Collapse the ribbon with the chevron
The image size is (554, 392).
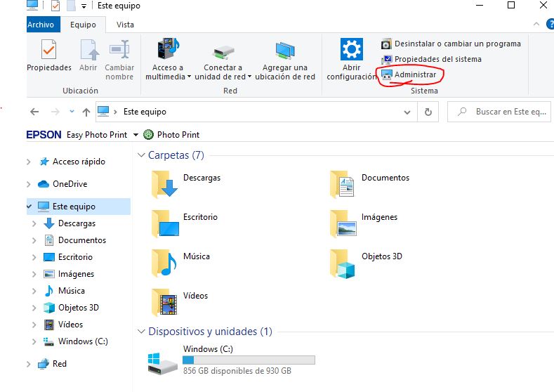(536, 24)
